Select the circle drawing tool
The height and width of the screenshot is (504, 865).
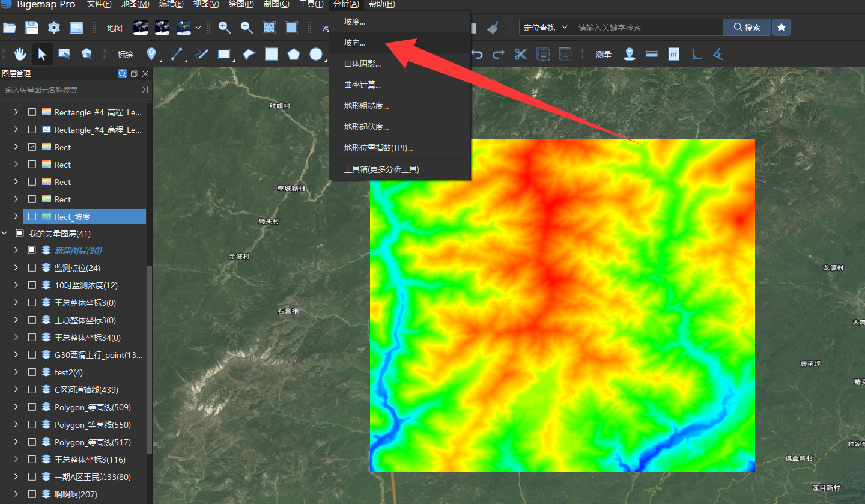click(x=316, y=54)
